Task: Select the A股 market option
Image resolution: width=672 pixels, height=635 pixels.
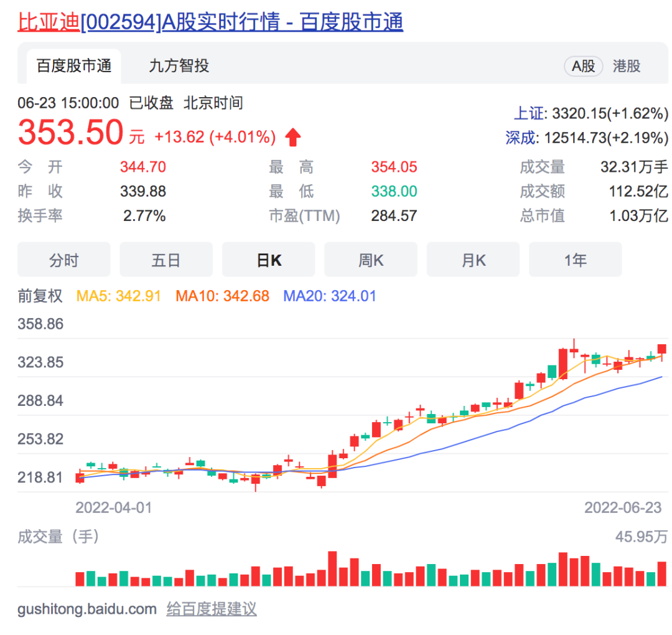Action: [582, 65]
